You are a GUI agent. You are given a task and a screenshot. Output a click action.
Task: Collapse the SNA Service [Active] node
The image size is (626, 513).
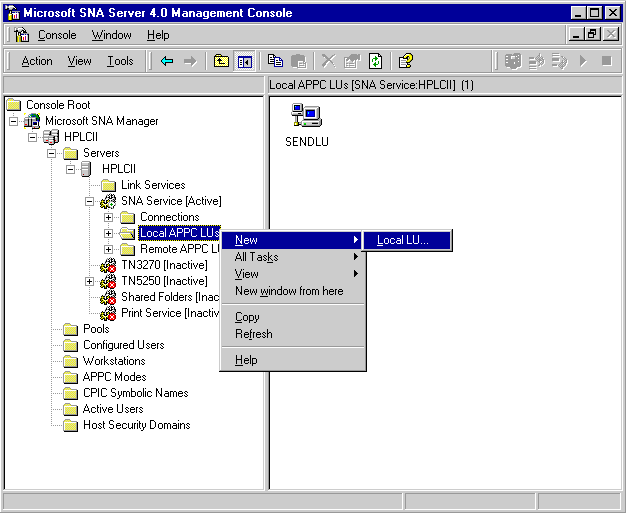pyautogui.click(x=89, y=201)
